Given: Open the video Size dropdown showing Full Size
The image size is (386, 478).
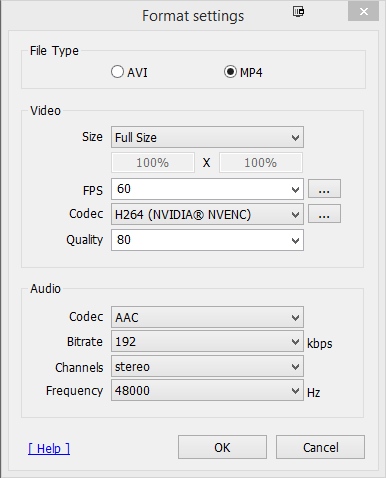Looking at the screenshot, I should pyautogui.click(x=207, y=137).
